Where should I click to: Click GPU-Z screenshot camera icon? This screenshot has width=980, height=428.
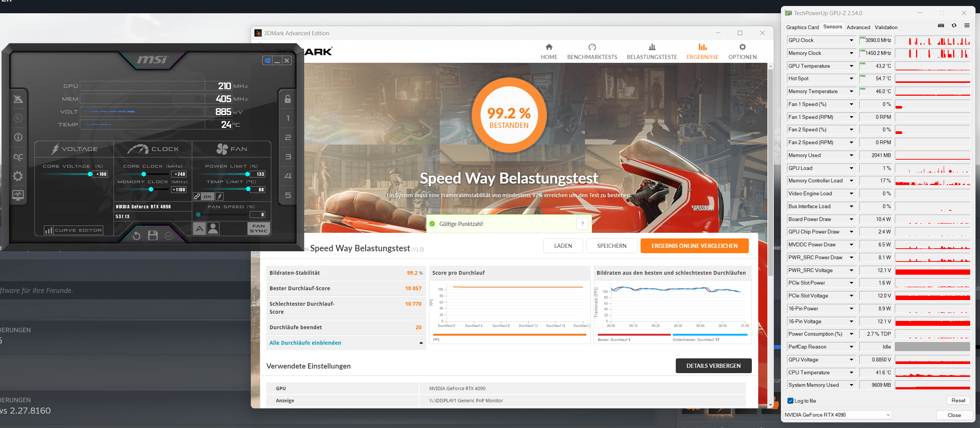[x=941, y=25]
